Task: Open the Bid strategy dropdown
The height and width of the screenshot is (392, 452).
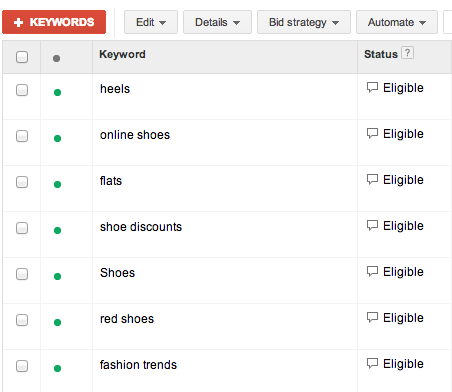Action: 304,22
